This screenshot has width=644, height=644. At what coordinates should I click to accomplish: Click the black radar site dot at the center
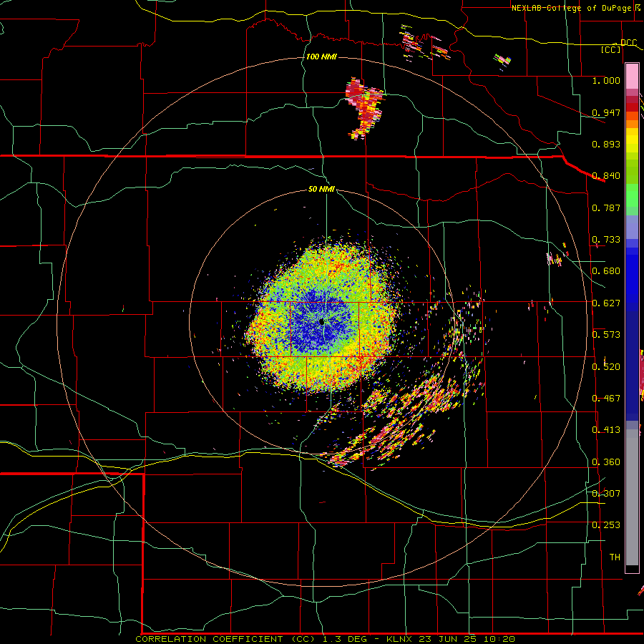pyautogui.click(x=322, y=321)
